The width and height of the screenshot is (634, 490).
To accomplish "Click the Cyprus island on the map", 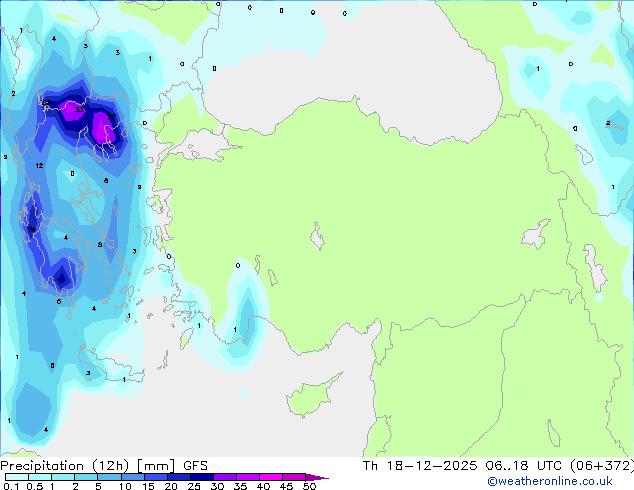I will point(311,396).
